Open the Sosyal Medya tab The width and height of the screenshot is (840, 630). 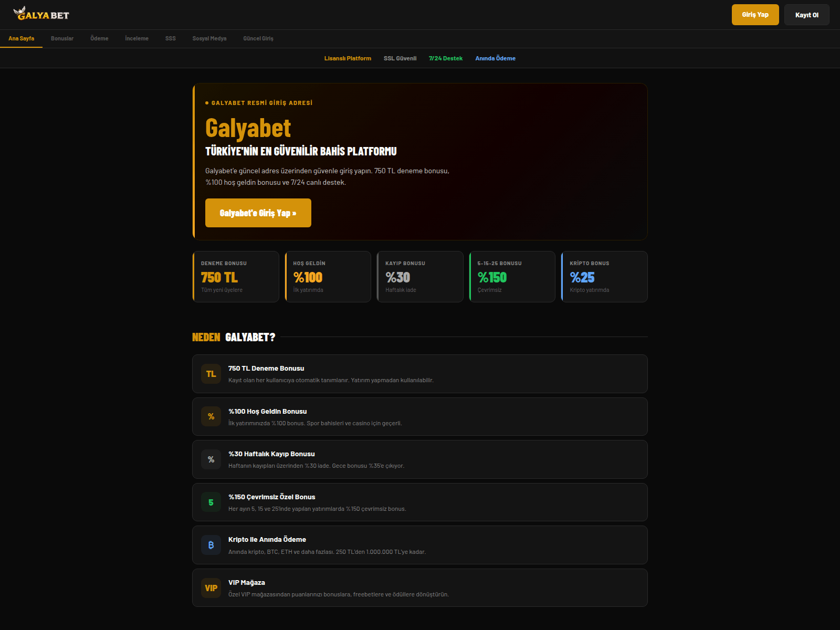209,38
